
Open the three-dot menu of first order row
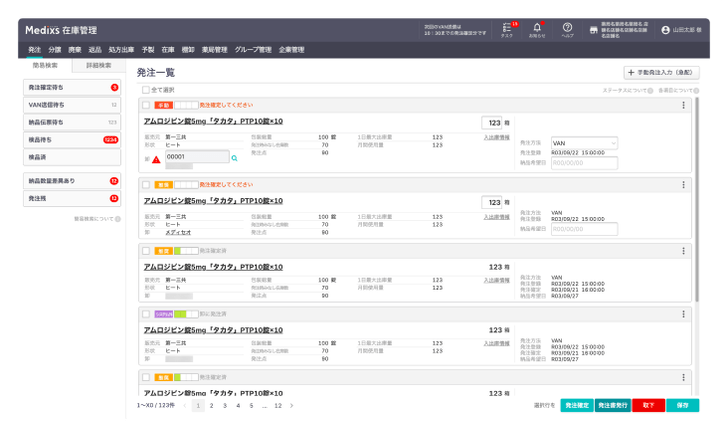click(x=683, y=105)
